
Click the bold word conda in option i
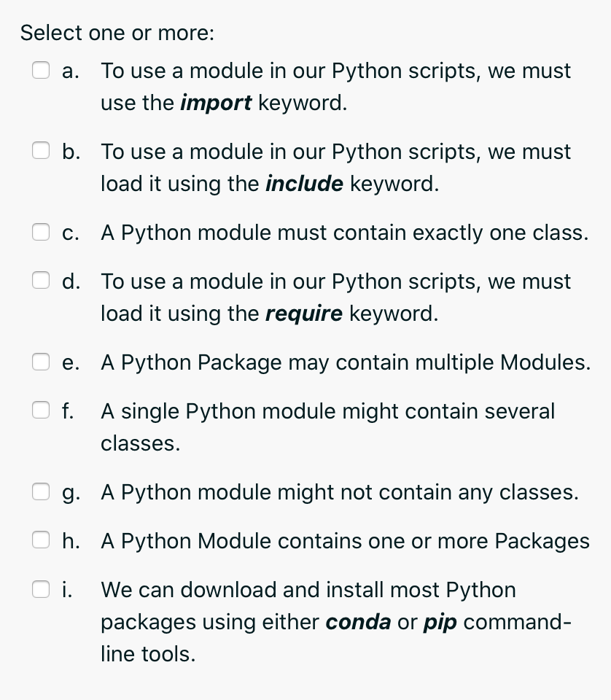[x=357, y=622]
